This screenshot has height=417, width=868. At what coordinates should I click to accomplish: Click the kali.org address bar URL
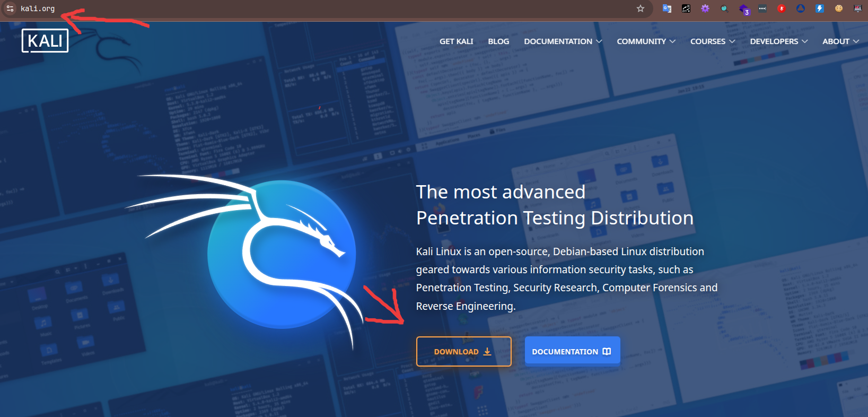click(x=38, y=8)
